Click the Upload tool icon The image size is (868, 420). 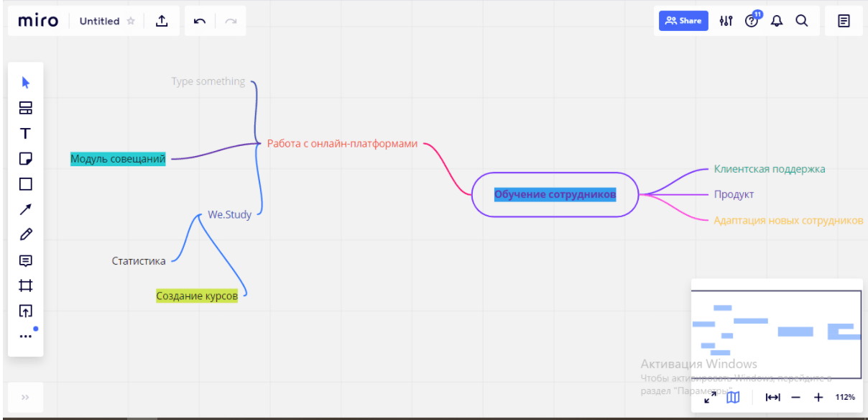(26, 311)
